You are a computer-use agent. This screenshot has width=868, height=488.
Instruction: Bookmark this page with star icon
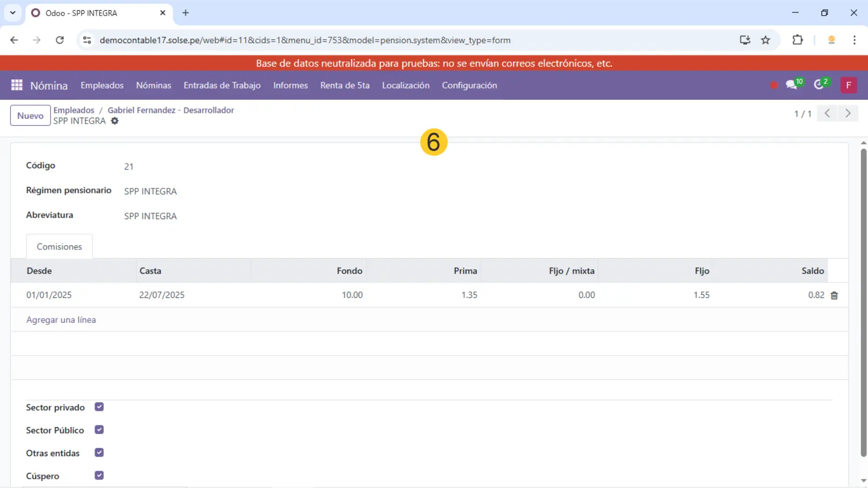(765, 40)
